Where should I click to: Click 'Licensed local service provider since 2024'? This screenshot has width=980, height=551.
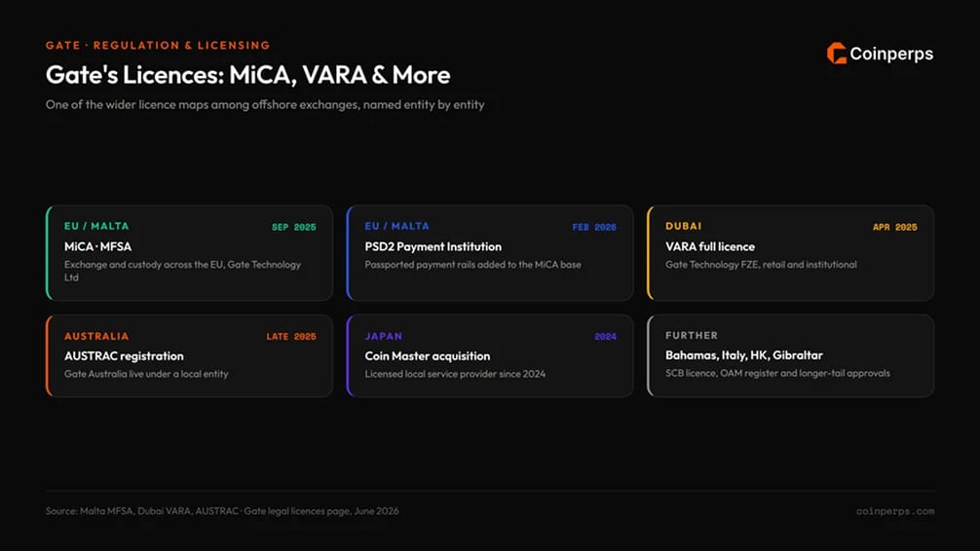click(x=455, y=374)
